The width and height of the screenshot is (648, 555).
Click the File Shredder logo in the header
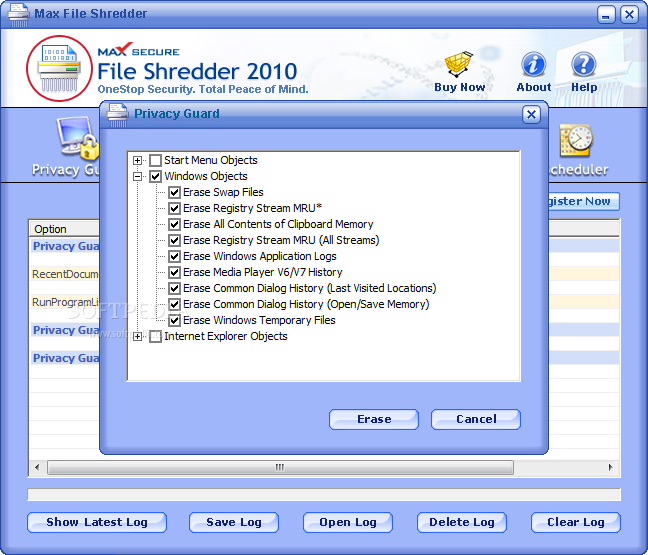pos(59,68)
